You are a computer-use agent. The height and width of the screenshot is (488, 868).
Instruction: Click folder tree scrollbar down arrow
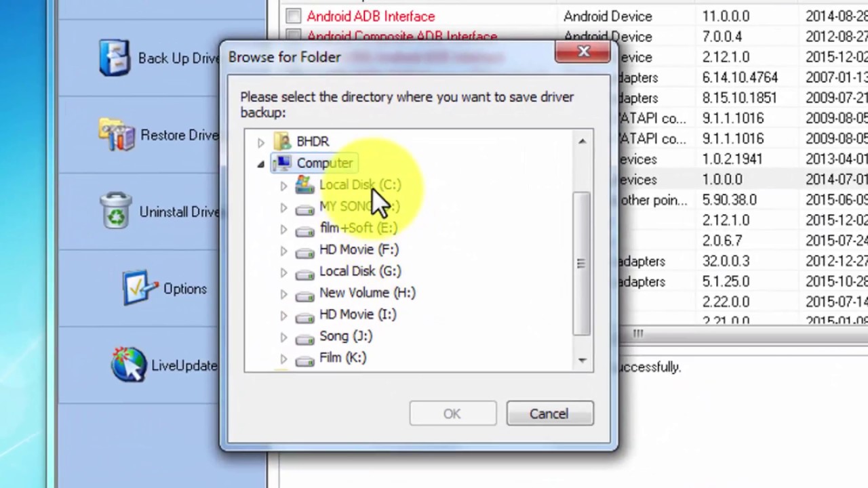pos(582,360)
